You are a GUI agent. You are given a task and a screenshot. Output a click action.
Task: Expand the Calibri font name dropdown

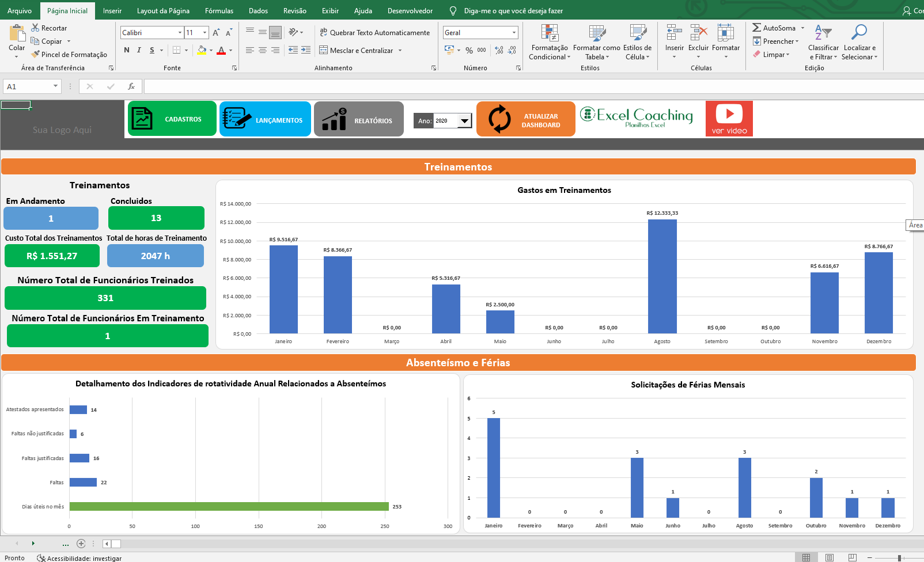(180, 33)
